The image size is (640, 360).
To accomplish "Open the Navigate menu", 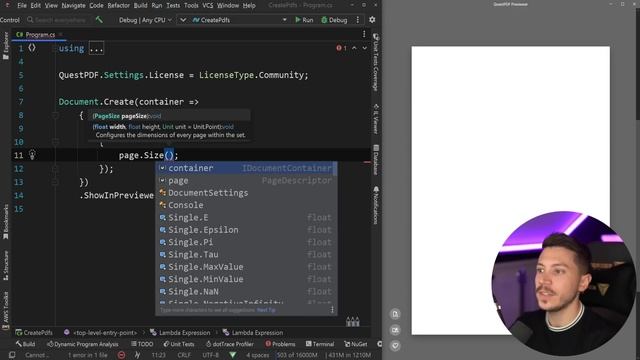I will 73,5.
